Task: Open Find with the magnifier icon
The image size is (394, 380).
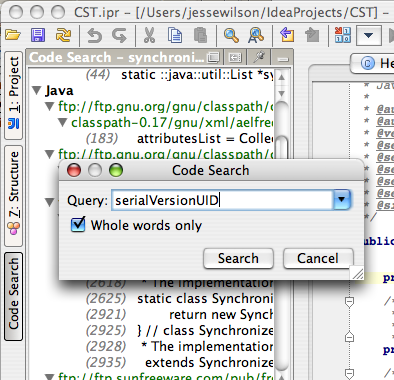Action: tap(231, 35)
